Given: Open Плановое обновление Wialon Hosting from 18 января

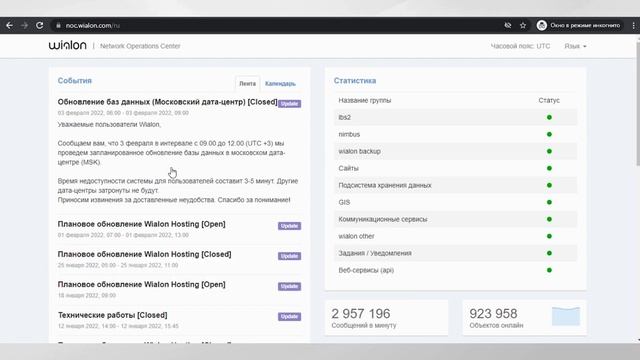Looking at the screenshot, I should 141,284.
